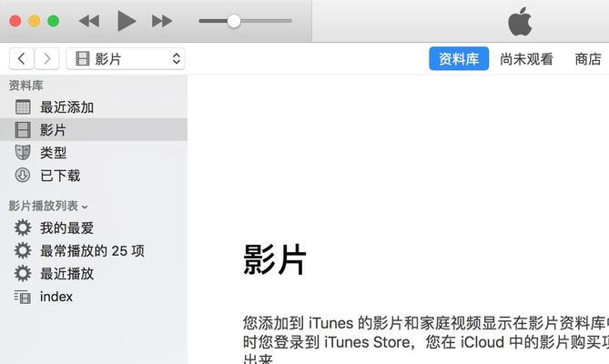Open the 最近播放 playlist

93,274
